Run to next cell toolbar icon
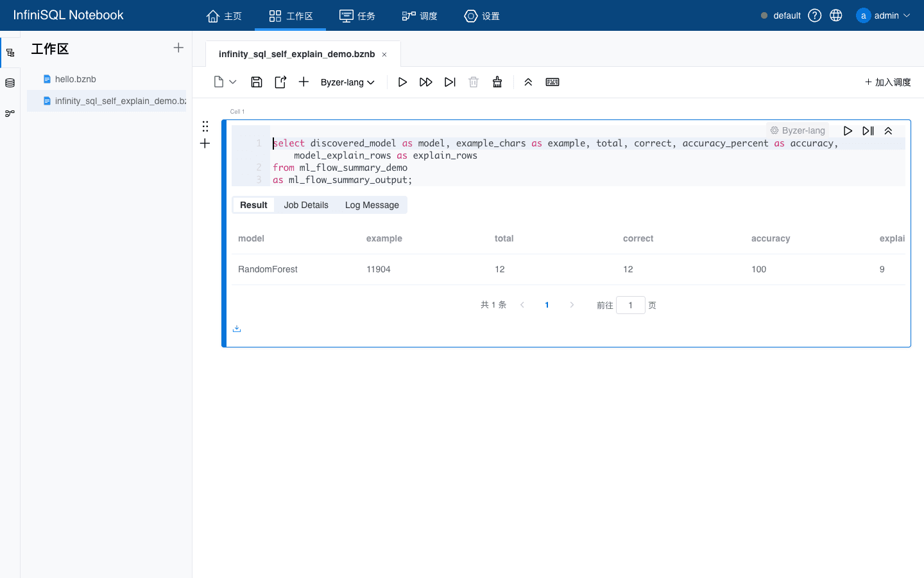924x578 pixels. tap(450, 82)
